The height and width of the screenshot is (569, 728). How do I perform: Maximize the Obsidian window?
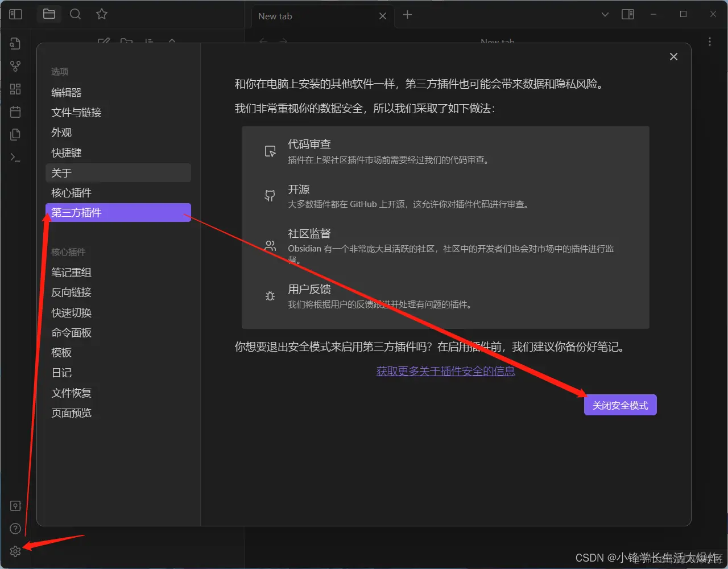(x=684, y=14)
